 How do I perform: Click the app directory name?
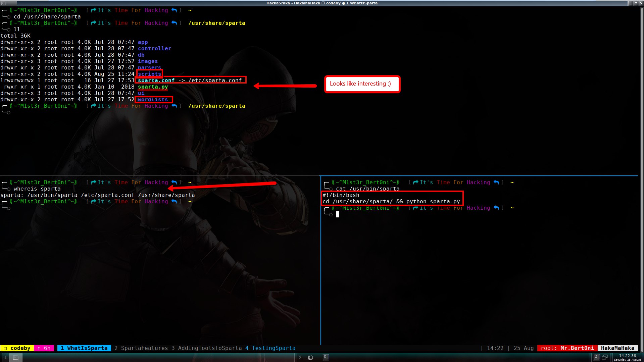click(143, 42)
